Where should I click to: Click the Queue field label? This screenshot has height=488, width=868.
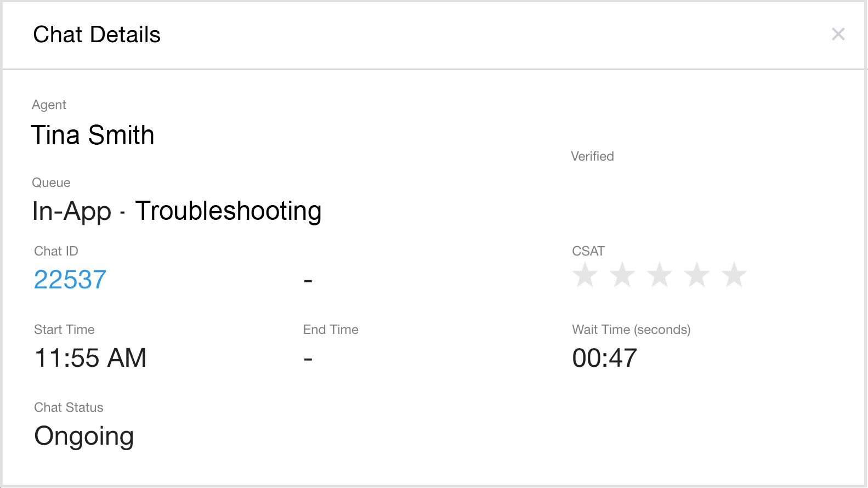click(x=51, y=183)
